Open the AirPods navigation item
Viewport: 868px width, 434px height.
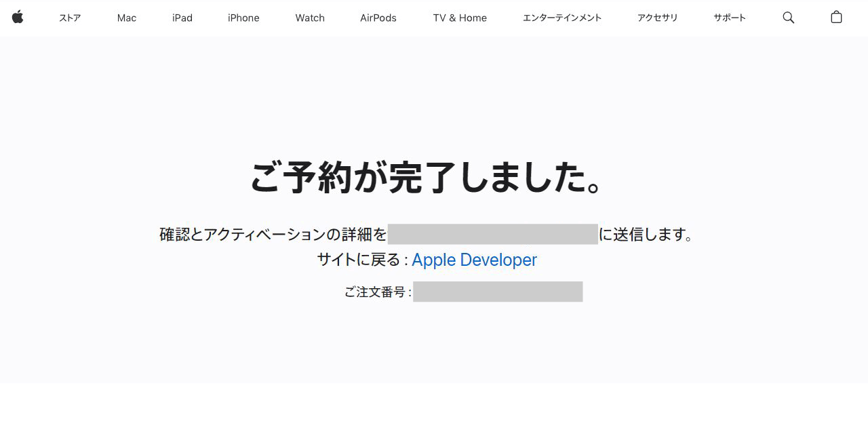378,18
